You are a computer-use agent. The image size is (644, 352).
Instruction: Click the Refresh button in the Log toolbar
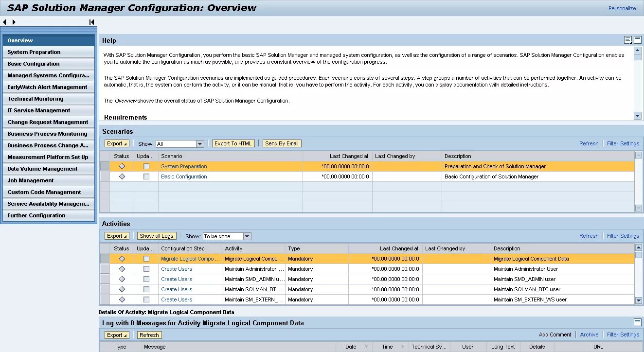149,335
